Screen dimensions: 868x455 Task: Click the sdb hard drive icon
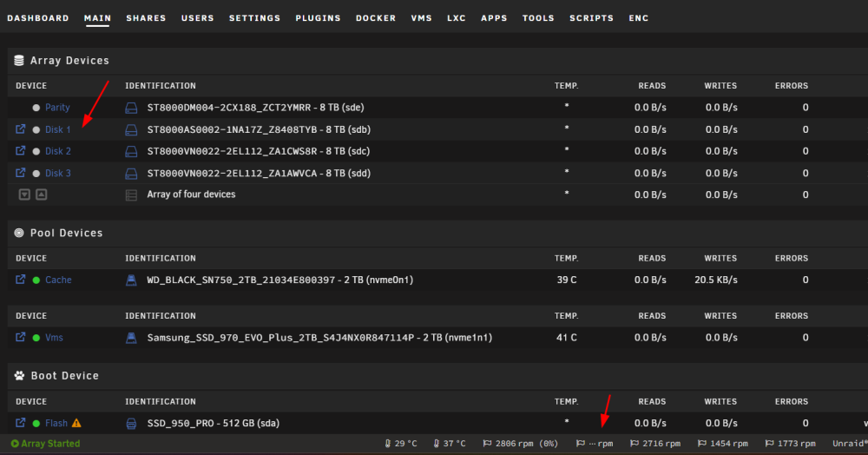click(x=131, y=130)
